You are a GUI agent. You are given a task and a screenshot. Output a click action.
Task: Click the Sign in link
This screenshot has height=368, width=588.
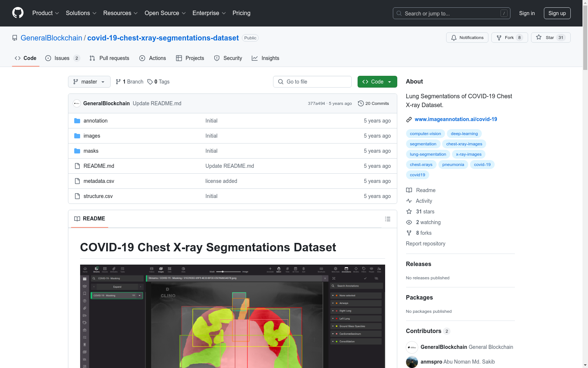pyautogui.click(x=527, y=13)
